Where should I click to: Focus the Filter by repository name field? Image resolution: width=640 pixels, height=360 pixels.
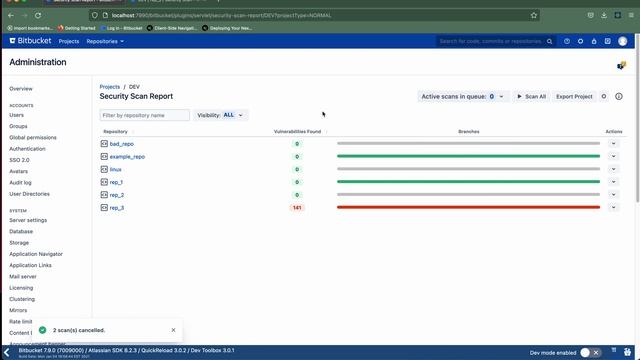click(144, 115)
